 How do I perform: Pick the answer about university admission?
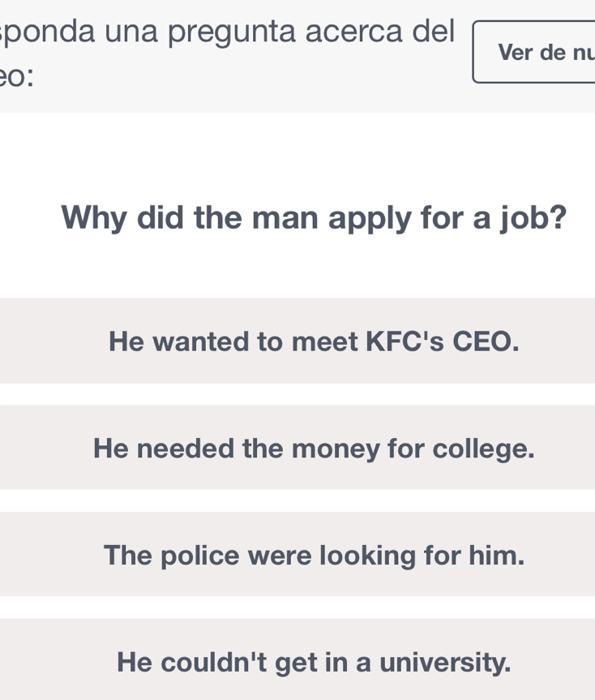tap(314, 660)
